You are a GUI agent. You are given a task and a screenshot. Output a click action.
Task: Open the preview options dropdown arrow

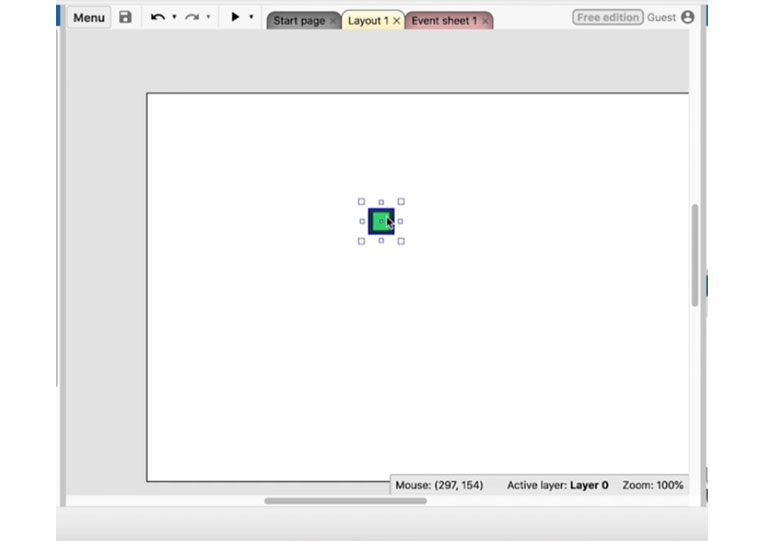coord(251,17)
